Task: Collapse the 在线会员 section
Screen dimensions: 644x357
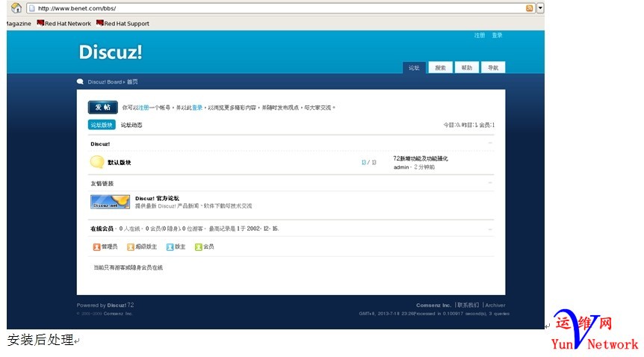Action: pos(490,229)
